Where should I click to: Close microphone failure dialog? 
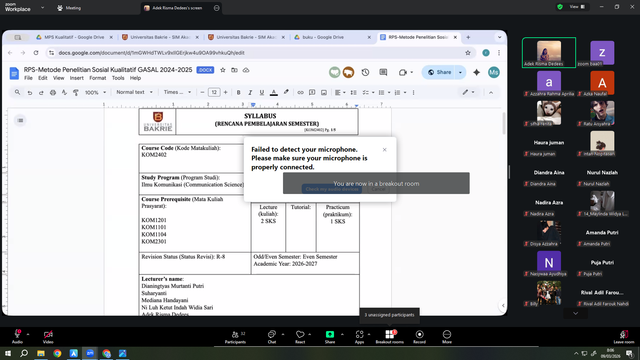point(384,150)
